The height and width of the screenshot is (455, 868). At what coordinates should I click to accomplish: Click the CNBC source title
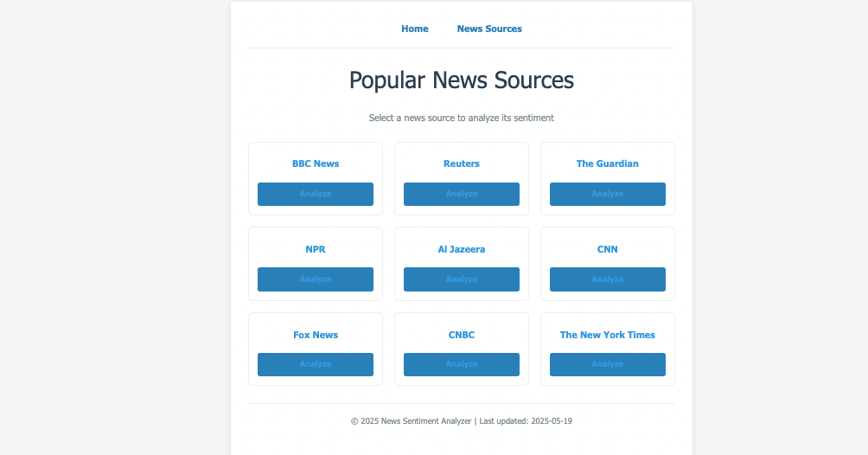pyautogui.click(x=461, y=335)
